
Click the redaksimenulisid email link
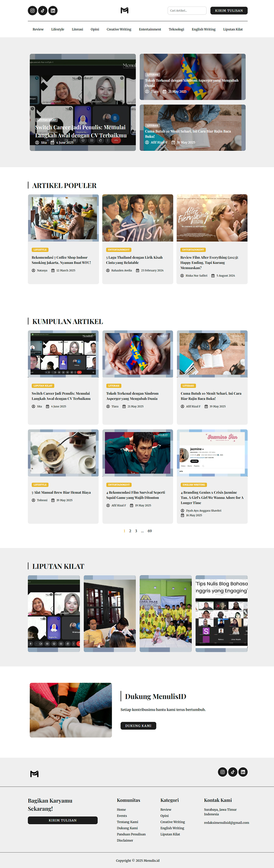(227, 822)
